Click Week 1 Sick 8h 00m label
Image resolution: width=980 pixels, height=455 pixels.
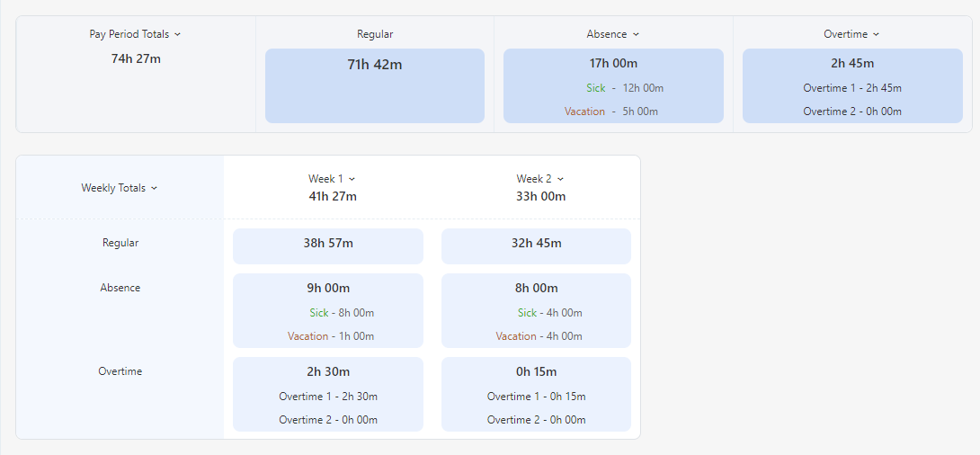[x=342, y=313]
